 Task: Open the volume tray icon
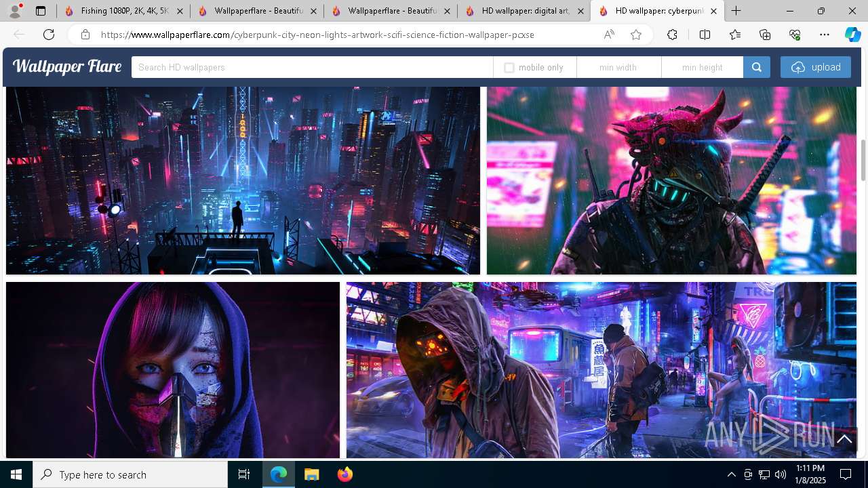click(781, 474)
